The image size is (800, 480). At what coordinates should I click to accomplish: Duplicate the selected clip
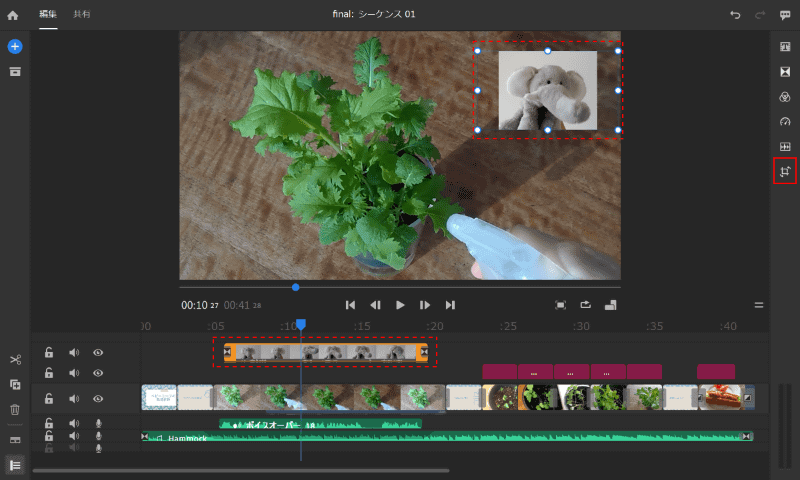(15, 384)
